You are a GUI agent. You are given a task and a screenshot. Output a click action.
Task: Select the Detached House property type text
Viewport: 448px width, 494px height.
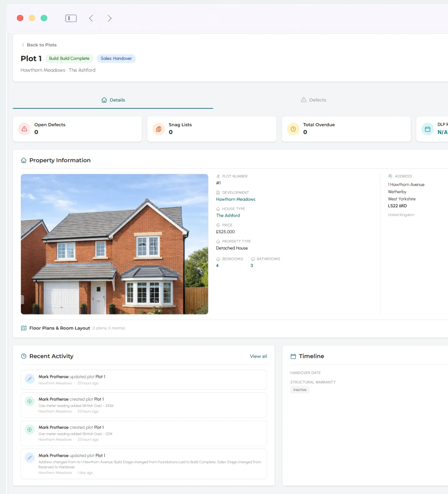tap(232, 248)
